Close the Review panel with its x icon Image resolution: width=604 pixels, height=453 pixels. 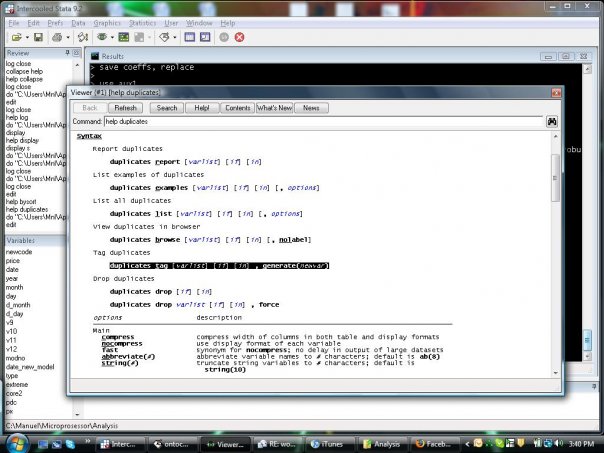click(x=76, y=53)
